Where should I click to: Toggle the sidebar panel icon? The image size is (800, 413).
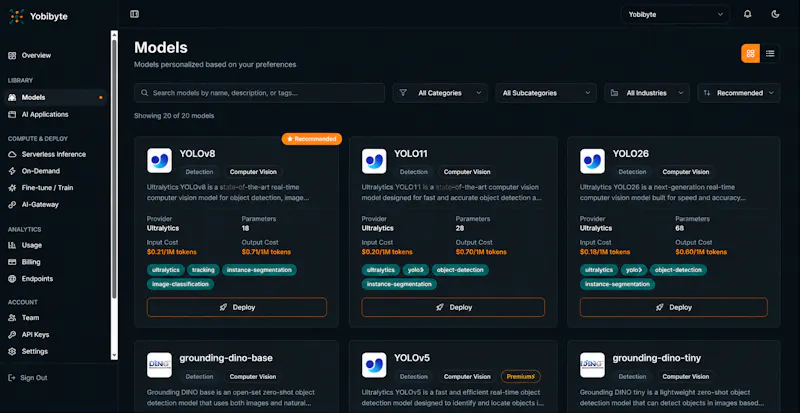(134, 14)
